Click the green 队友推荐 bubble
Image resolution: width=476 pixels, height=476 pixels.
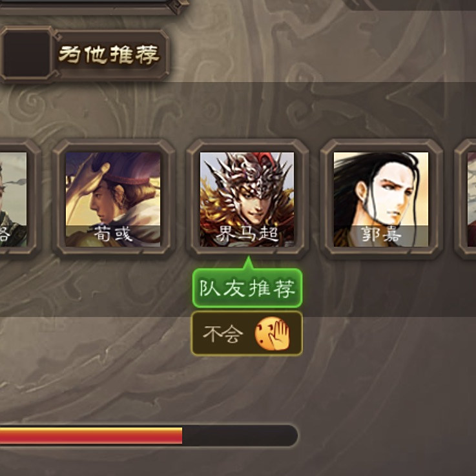point(247,288)
